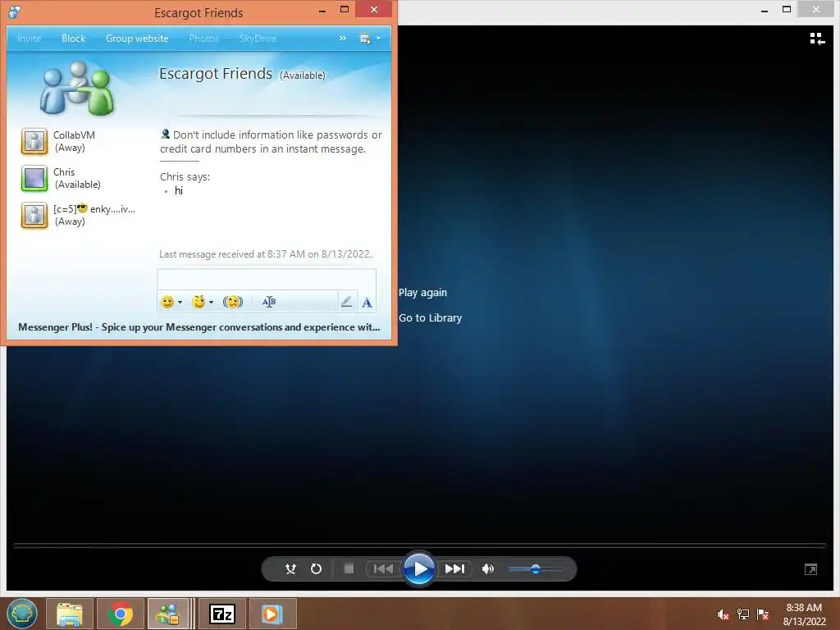Viewport: 840px width, 630px height.
Task: Mute the Media Player volume
Action: coord(487,569)
